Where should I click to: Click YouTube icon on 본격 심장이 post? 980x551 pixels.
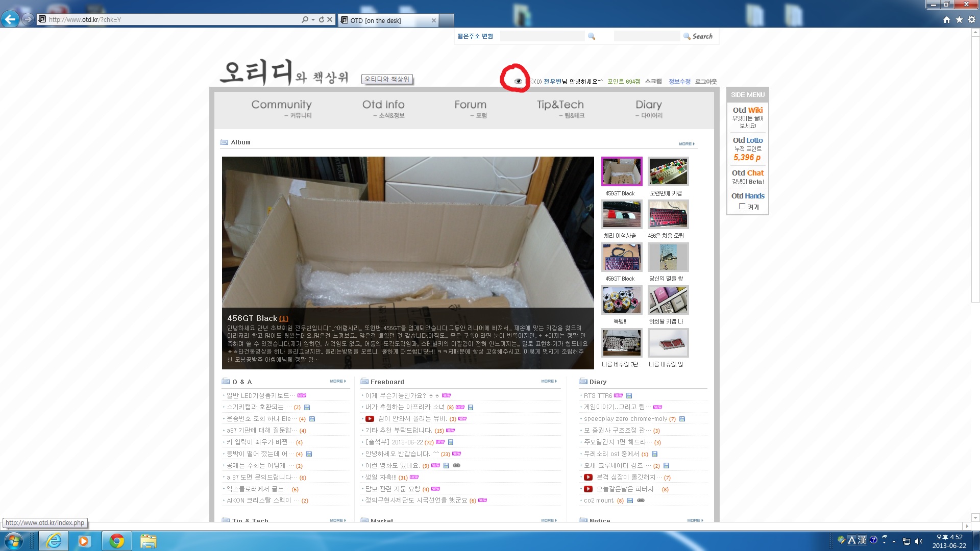588,478
